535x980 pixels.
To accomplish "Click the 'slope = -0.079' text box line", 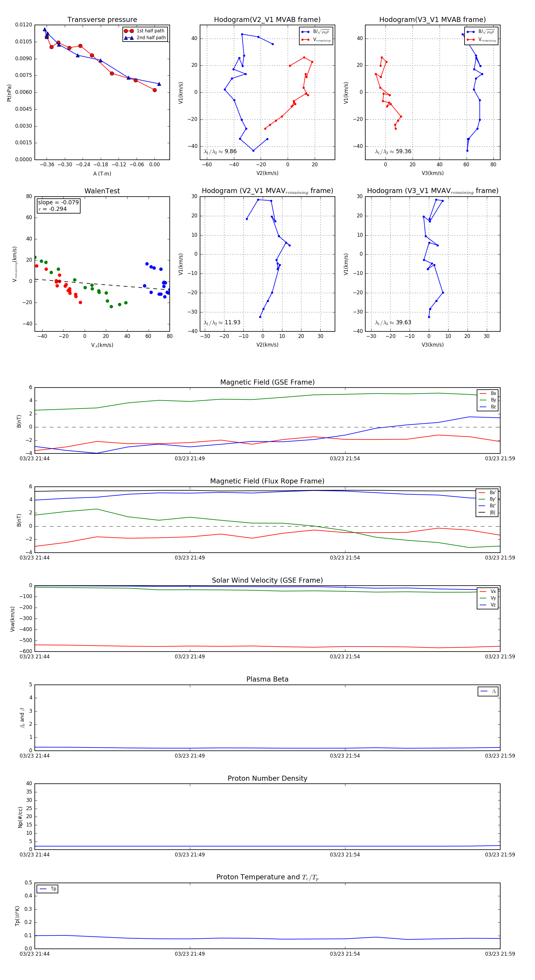I will click(58, 203).
